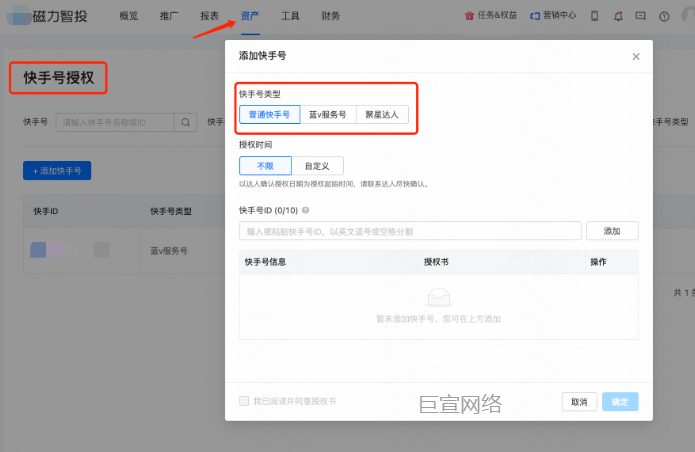Focus the 快手号 name or ID search box
The width and height of the screenshot is (695, 452).
115,122
